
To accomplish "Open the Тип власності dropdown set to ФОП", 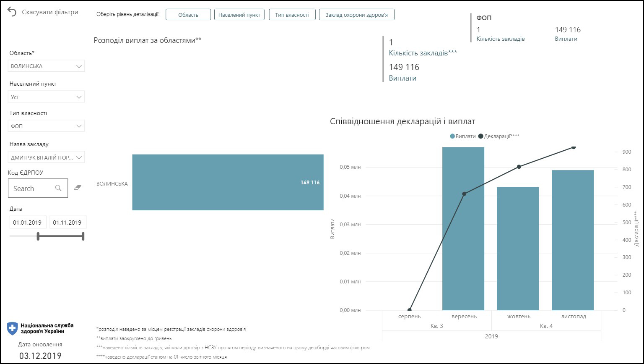I will point(47,126).
